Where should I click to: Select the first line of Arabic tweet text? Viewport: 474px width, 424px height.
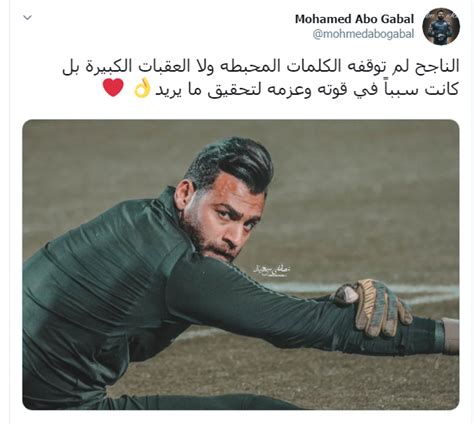[x=261, y=67]
